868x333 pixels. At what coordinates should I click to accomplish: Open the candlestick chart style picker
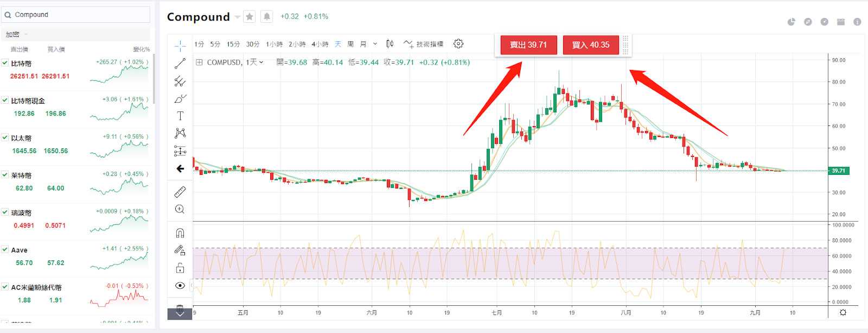[x=390, y=44]
